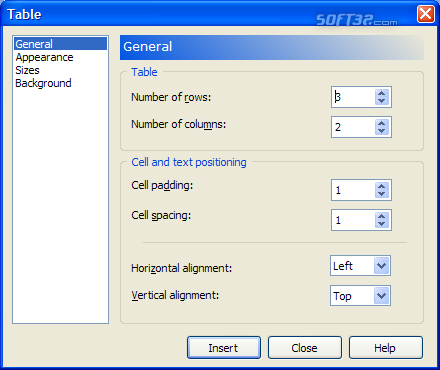Image resolution: width=440 pixels, height=370 pixels.
Task: Focus the Number of columns field
Action: pyautogui.click(x=353, y=127)
